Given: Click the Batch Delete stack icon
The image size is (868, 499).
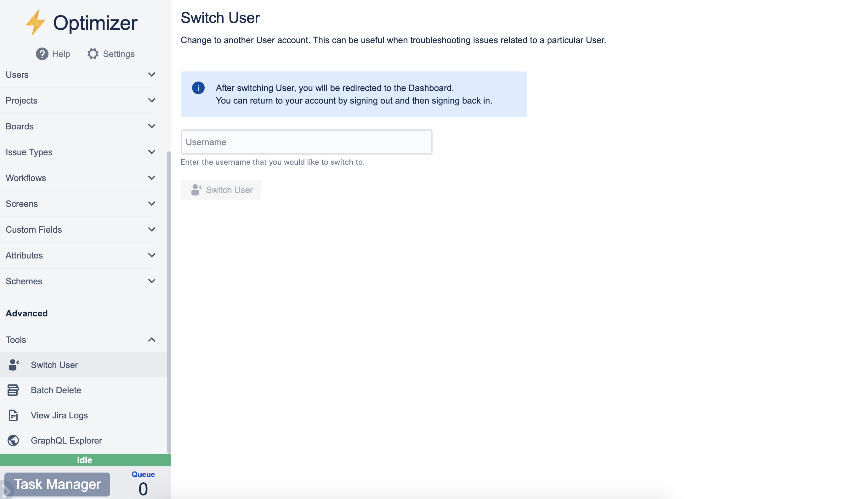Looking at the screenshot, I should click(x=13, y=390).
